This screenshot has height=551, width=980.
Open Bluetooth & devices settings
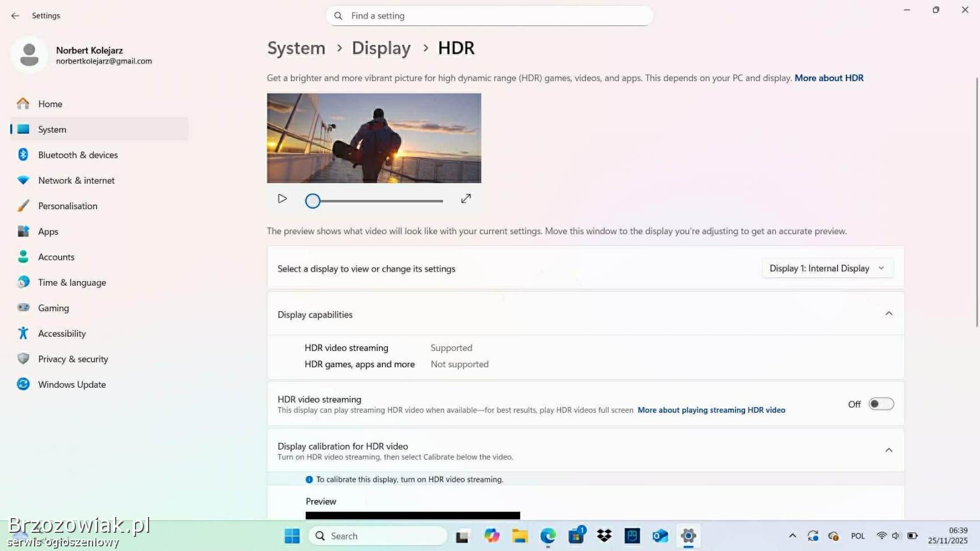click(x=78, y=155)
